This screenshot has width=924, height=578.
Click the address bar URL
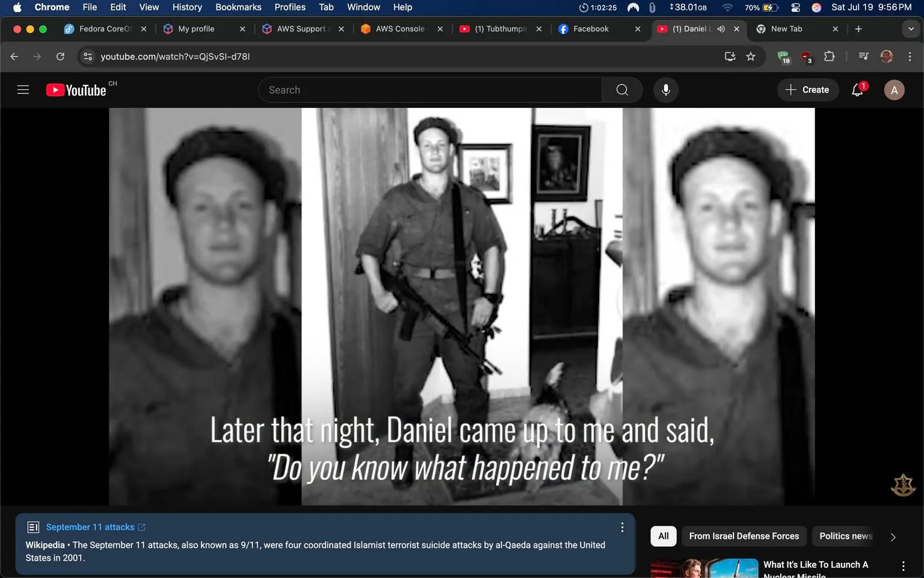[x=175, y=56]
